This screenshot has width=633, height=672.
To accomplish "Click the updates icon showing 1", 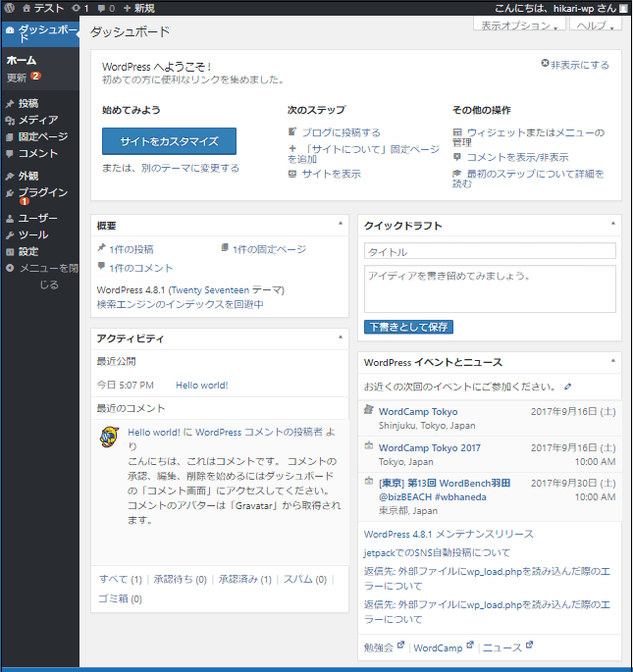I will [79, 8].
